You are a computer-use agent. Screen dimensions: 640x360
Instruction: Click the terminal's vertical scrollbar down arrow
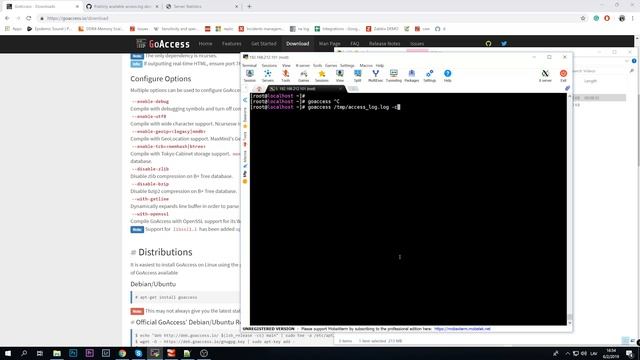[570, 322]
